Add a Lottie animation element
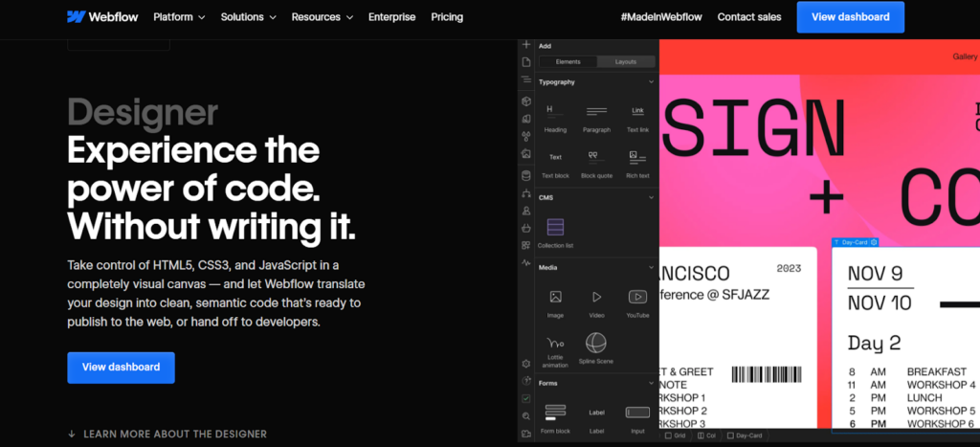 pyautogui.click(x=555, y=350)
